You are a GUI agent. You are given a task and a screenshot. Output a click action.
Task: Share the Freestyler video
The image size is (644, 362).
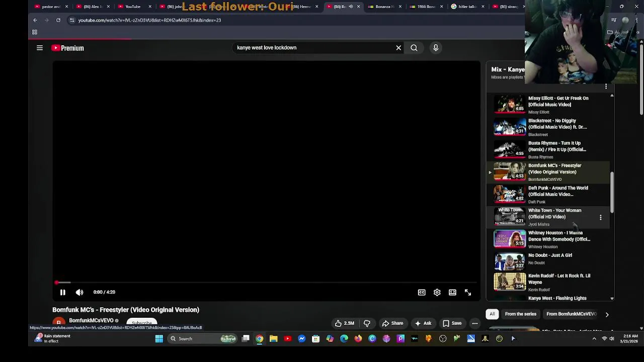(392, 323)
